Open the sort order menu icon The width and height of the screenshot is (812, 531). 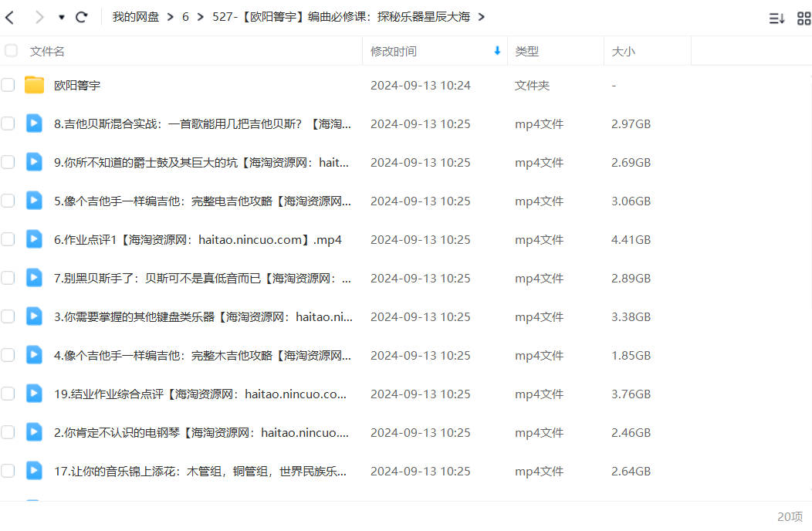coord(776,19)
